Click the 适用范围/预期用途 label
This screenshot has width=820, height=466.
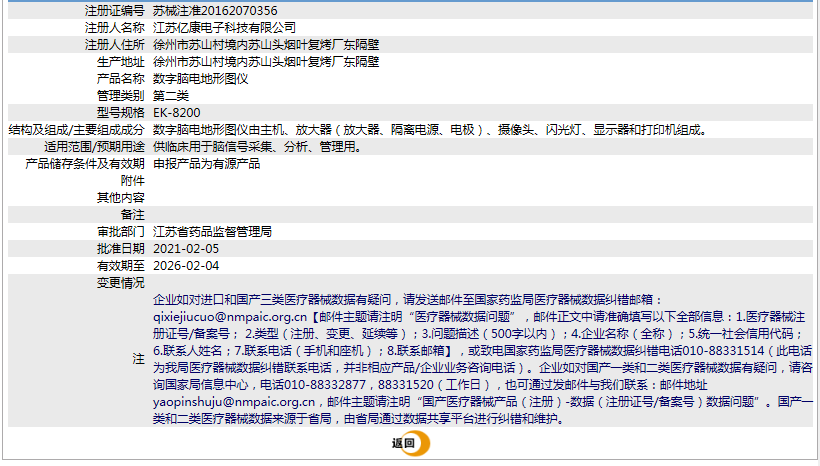[94, 147]
